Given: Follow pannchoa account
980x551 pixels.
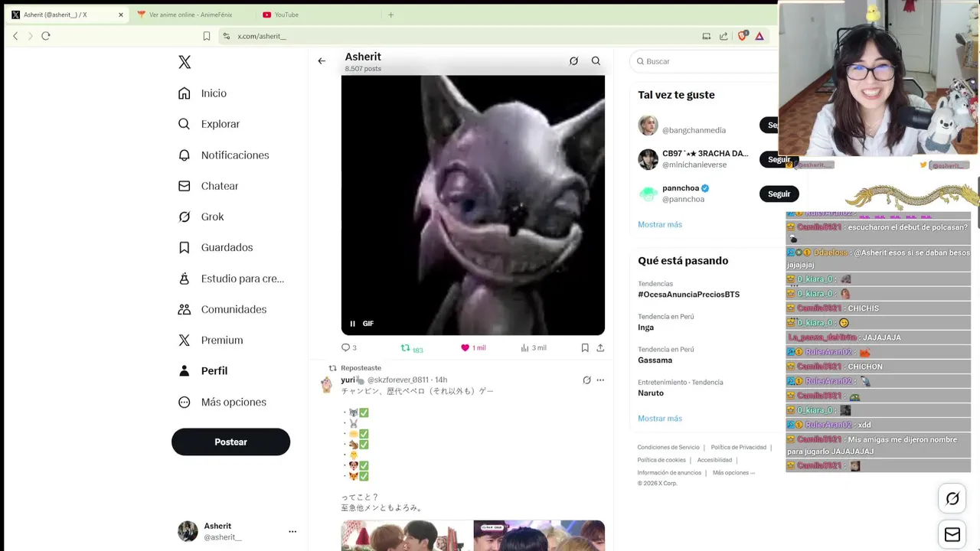Looking at the screenshot, I should pyautogui.click(x=779, y=194).
